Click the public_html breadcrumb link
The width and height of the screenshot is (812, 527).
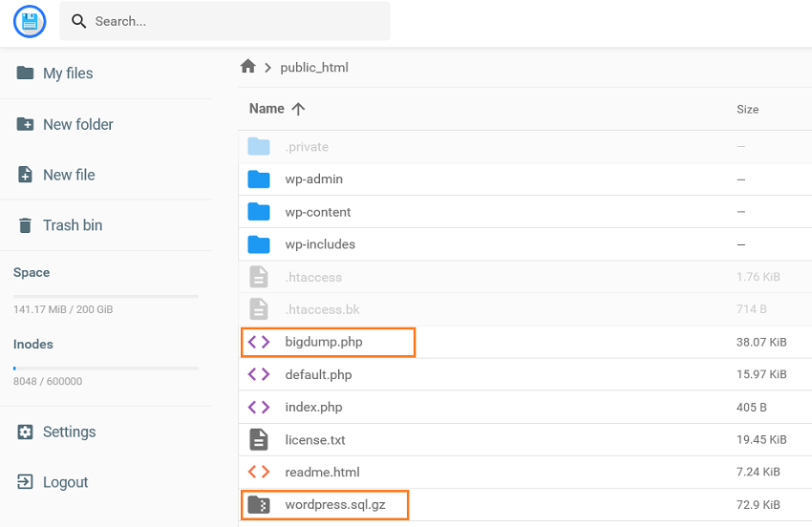click(314, 68)
